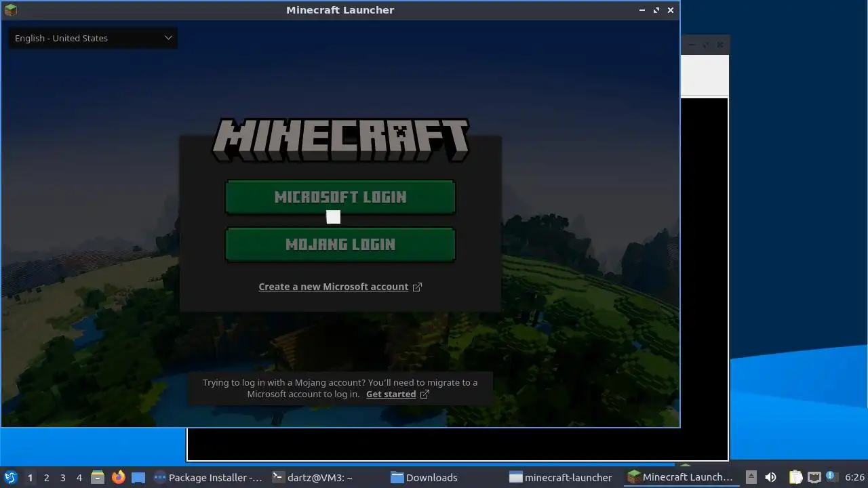This screenshot has height=488, width=868.
Task: Click the Minecraft grass block titlebar icon
Action: point(10,9)
